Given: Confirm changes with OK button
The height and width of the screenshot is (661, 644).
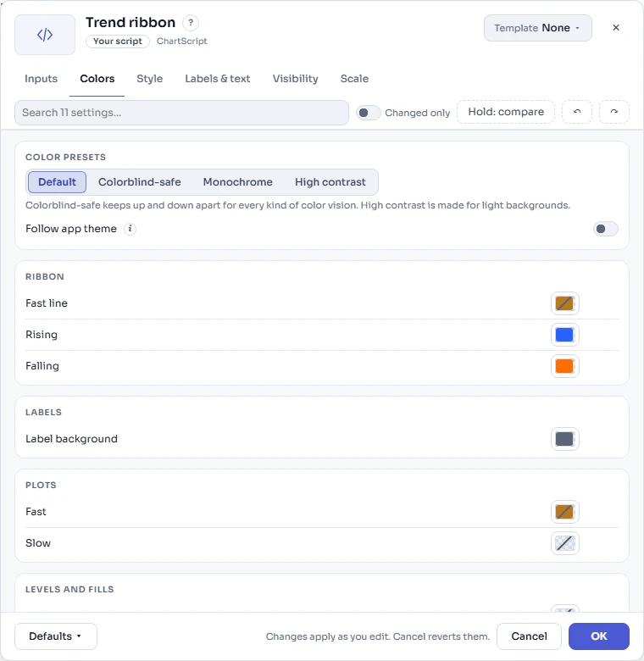Looking at the screenshot, I should [x=598, y=636].
